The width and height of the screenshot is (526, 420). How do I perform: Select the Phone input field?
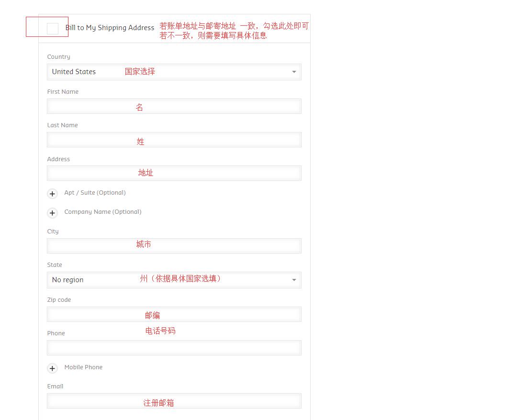click(174, 348)
